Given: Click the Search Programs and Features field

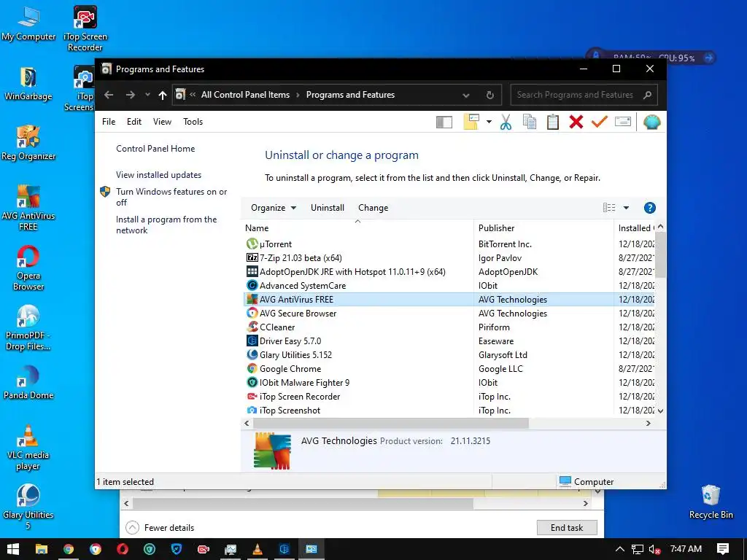Looking at the screenshot, I should [584, 95].
